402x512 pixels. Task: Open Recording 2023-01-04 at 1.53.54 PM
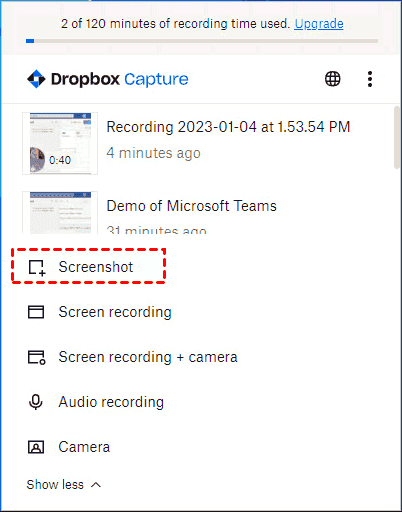[x=228, y=127]
